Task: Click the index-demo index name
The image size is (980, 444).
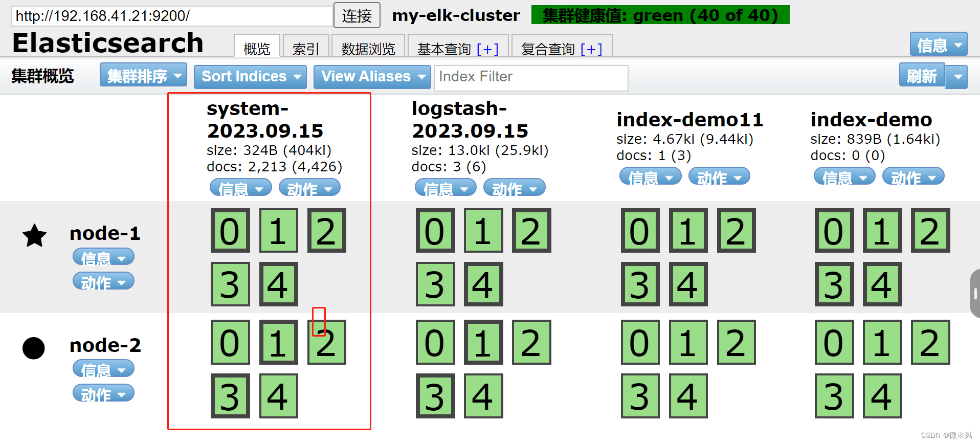Action: [871, 120]
